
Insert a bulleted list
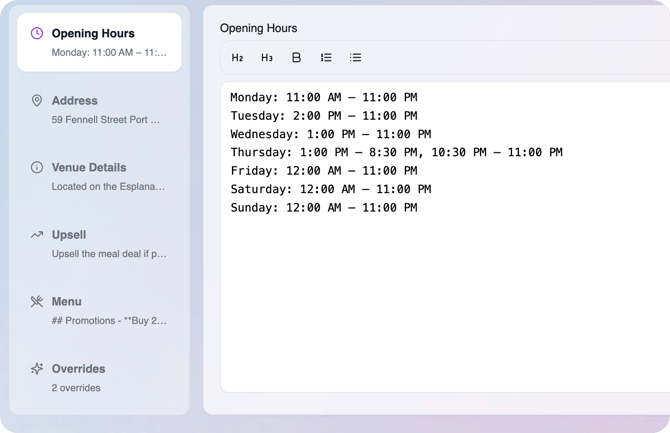(x=356, y=57)
